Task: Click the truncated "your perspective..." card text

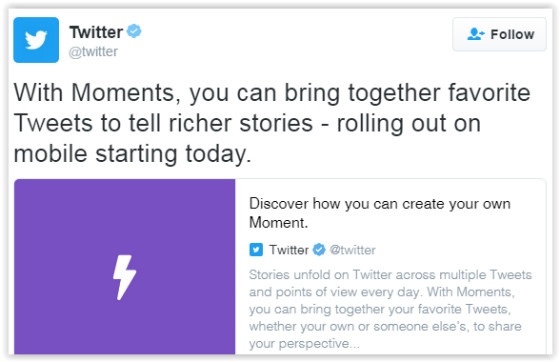Action: click(304, 343)
